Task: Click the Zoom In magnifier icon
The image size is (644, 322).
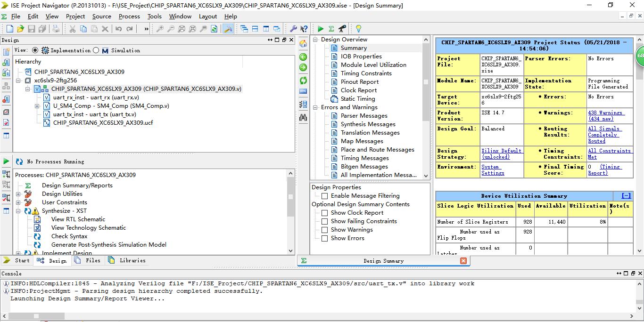Action: pyautogui.click(x=160, y=29)
